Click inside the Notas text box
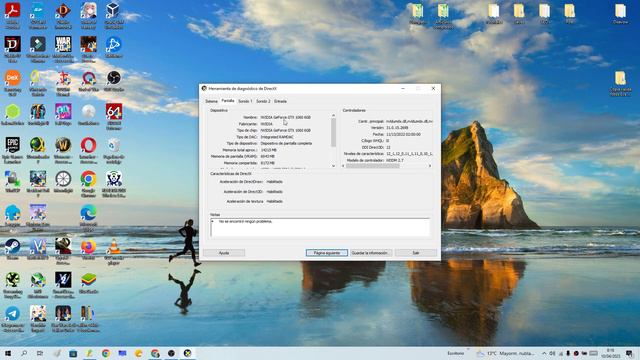The width and height of the screenshot is (640, 360). coord(320,227)
